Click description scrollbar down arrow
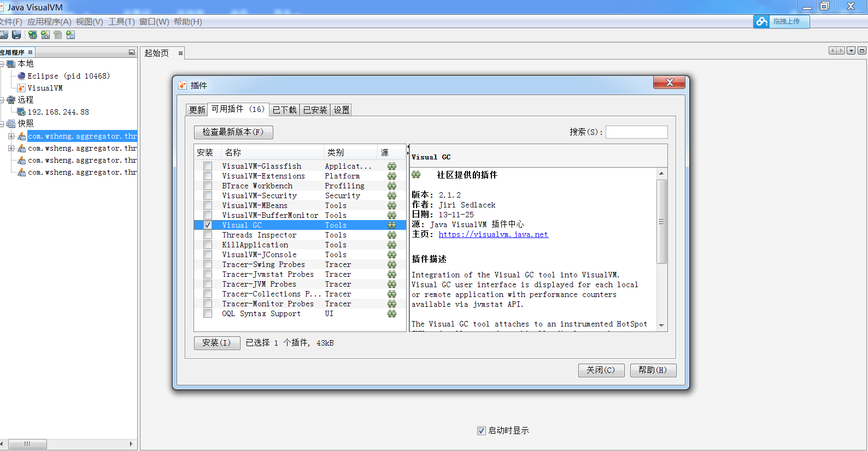 tap(661, 325)
